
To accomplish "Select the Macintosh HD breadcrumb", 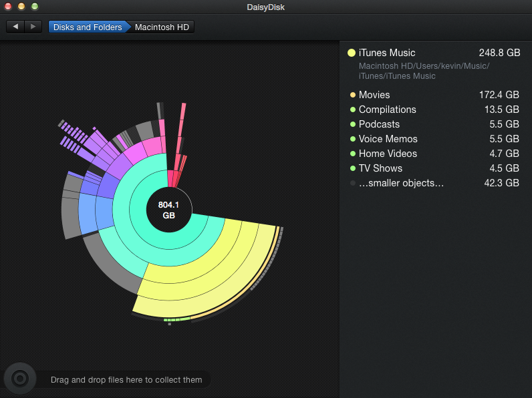I will [162, 27].
